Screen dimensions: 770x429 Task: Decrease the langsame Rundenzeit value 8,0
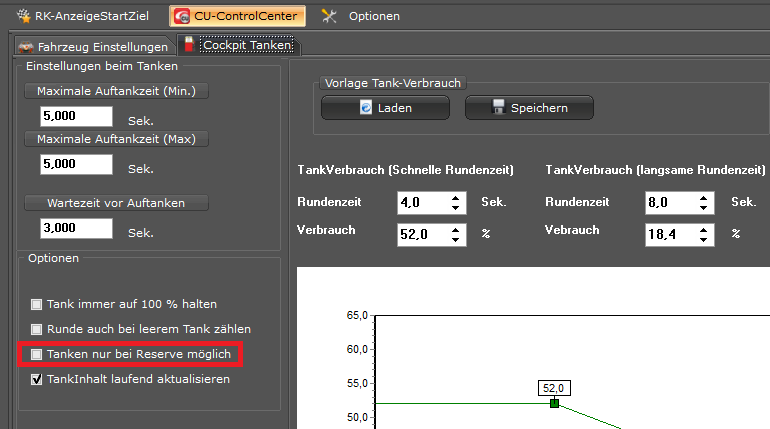click(x=704, y=208)
